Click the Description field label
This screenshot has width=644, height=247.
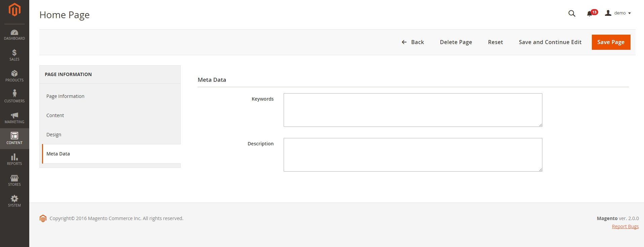click(260, 144)
